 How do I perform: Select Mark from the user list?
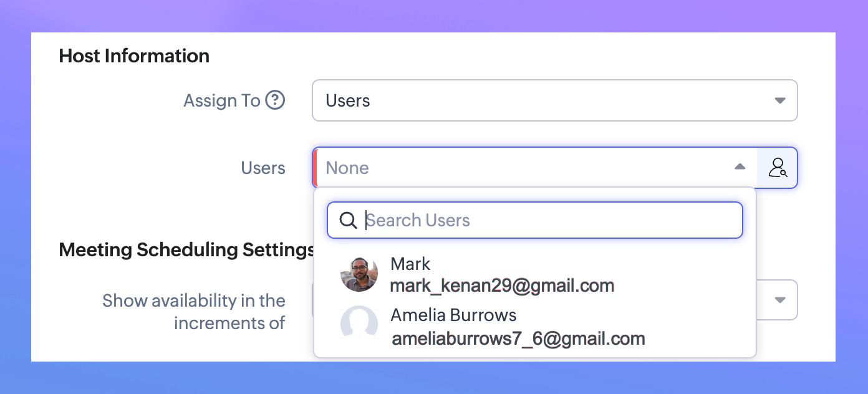pyautogui.click(x=410, y=264)
